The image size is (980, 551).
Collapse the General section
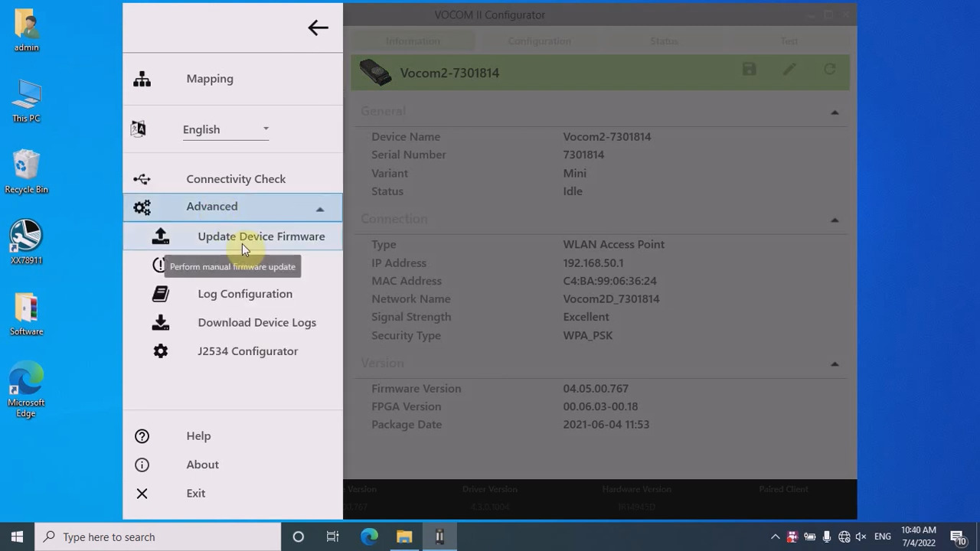835,112
